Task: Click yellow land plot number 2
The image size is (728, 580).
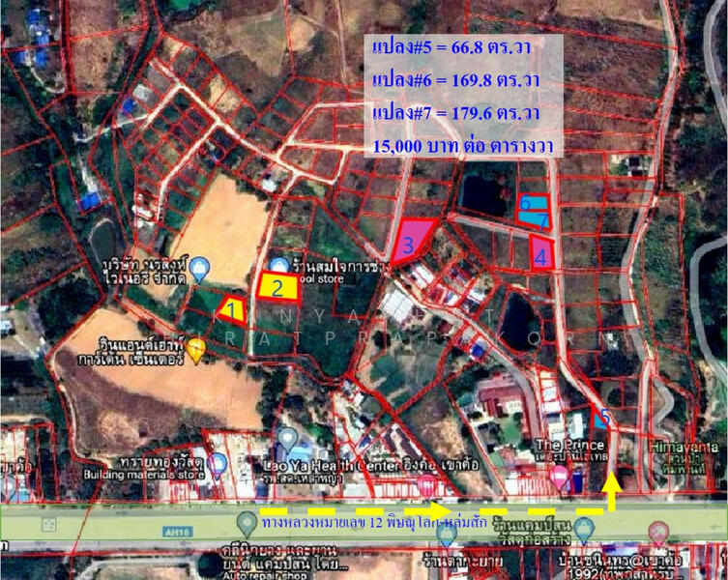Action: tap(277, 286)
